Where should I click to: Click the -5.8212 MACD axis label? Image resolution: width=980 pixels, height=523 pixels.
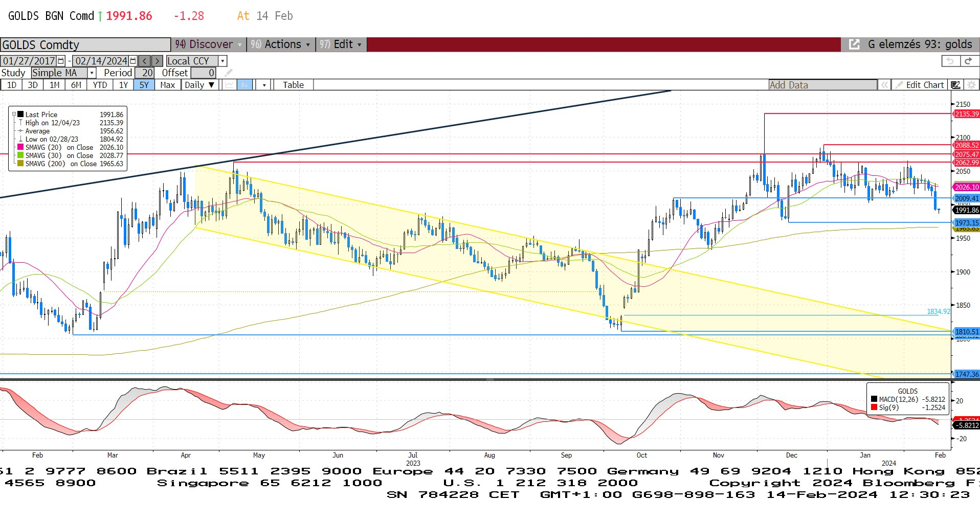click(x=967, y=425)
